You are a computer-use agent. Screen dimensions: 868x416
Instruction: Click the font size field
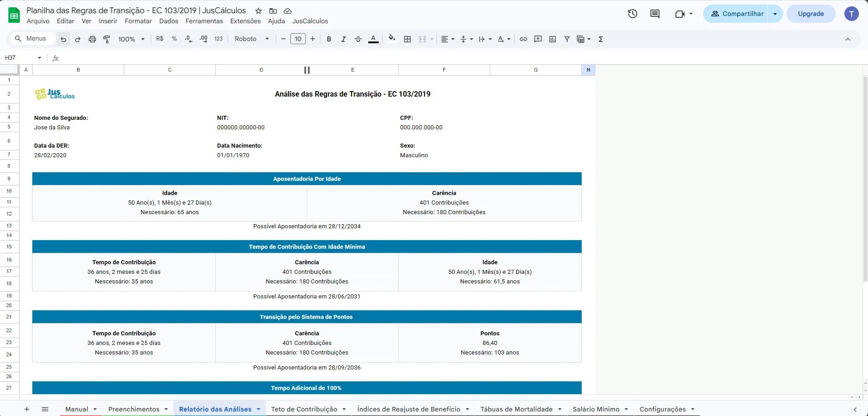[298, 39]
